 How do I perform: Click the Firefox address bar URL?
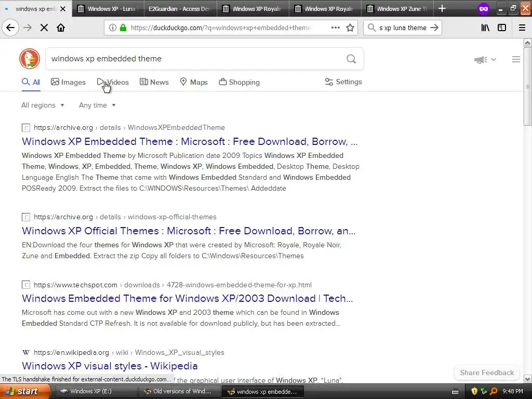coord(220,28)
